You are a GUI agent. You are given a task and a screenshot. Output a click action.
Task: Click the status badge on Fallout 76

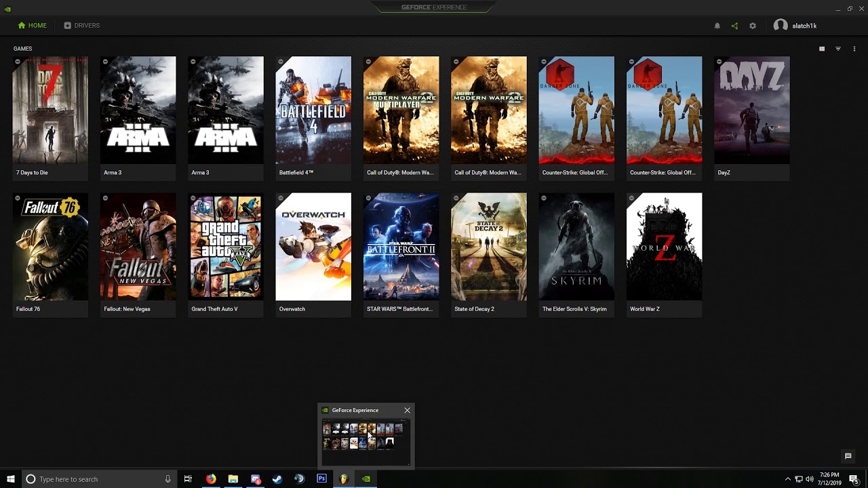(17, 199)
